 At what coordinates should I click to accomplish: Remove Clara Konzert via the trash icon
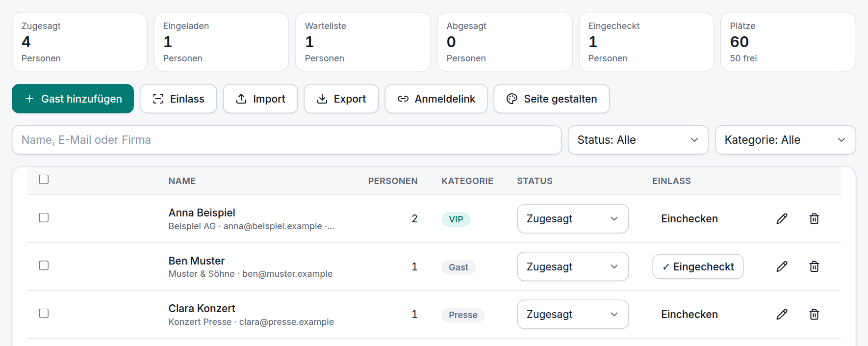[814, 314]
